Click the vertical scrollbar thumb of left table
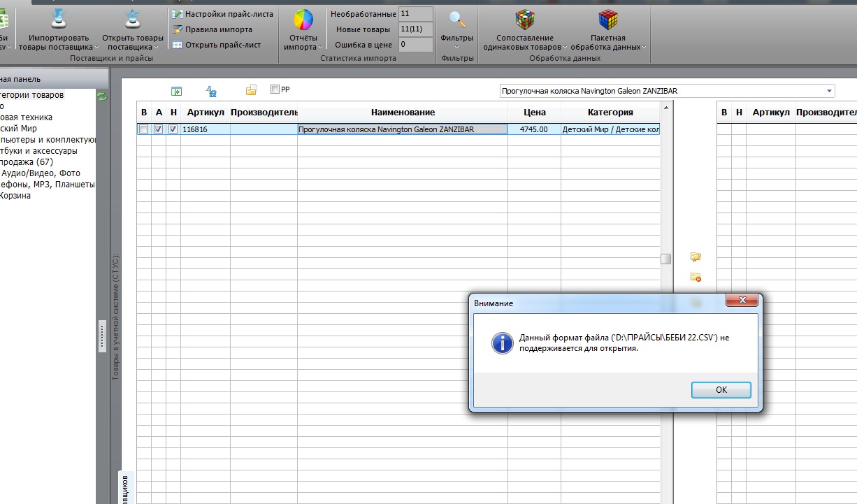 click(666, 259)
